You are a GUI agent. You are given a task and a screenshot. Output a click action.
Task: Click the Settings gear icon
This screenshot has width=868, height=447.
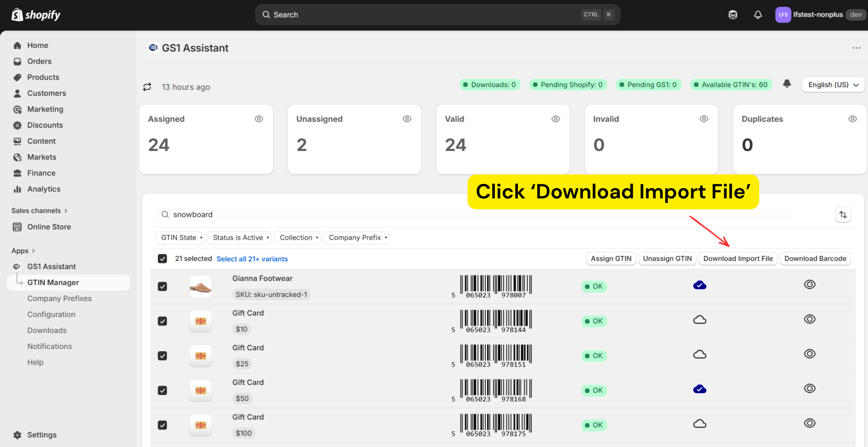(x=17, y=435)
